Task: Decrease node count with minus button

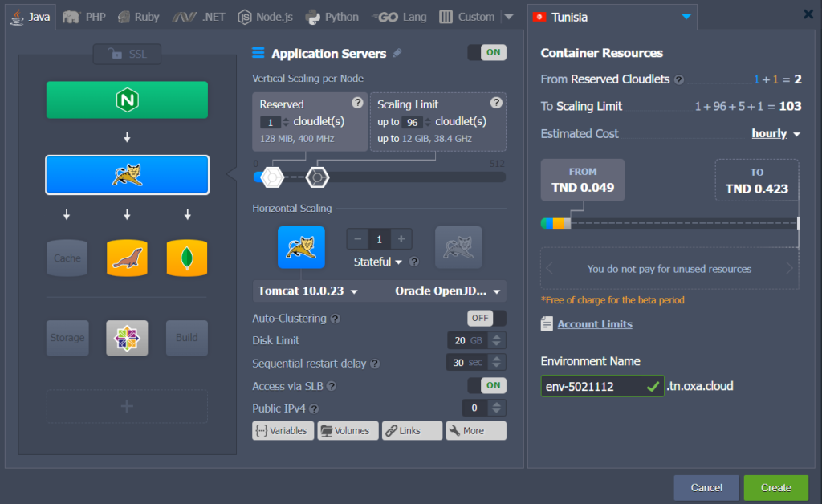Action: tap(357, 239)
